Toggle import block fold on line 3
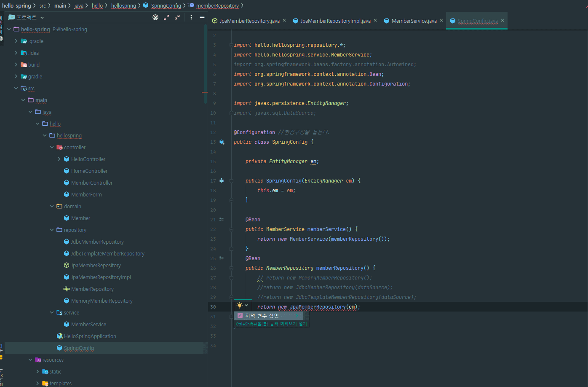This screenshot has height=387, width=588. [231, 45]
